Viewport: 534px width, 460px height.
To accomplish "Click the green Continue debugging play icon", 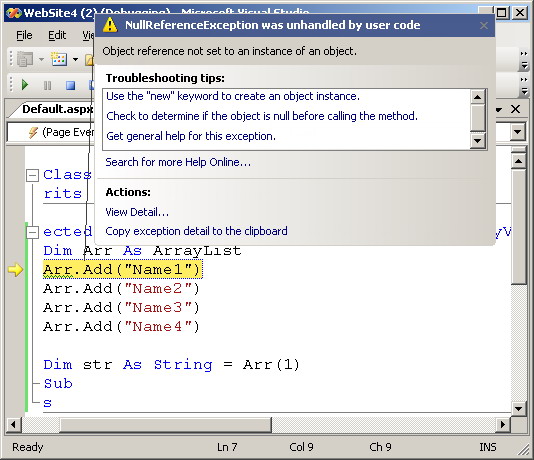I will point(25,84).
